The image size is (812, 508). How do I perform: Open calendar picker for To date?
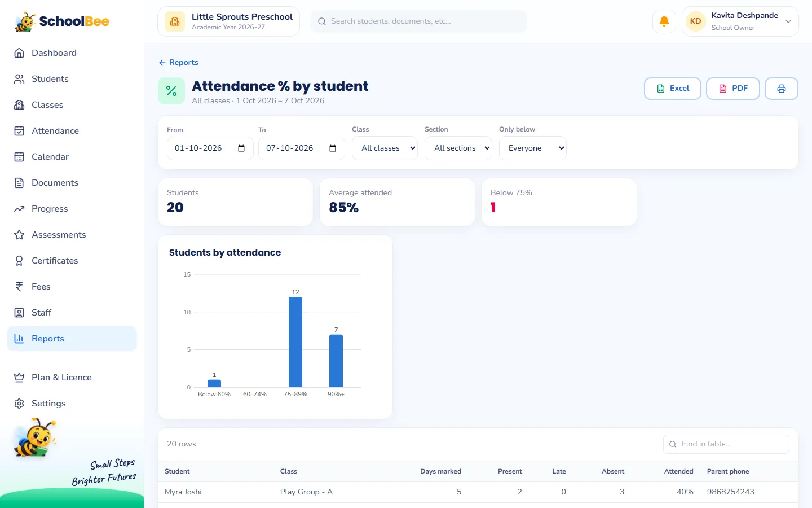tap(333, 148)
